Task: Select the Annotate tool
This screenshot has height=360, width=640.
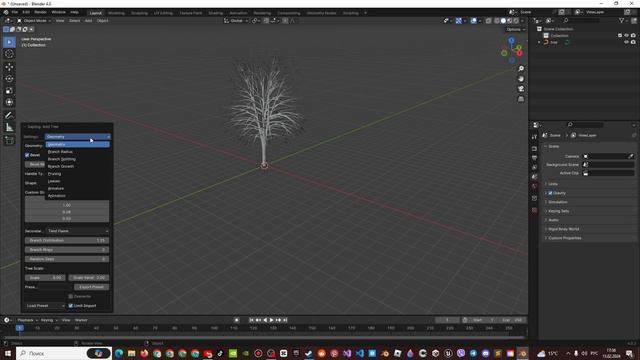Action: (x=9, y=116)
